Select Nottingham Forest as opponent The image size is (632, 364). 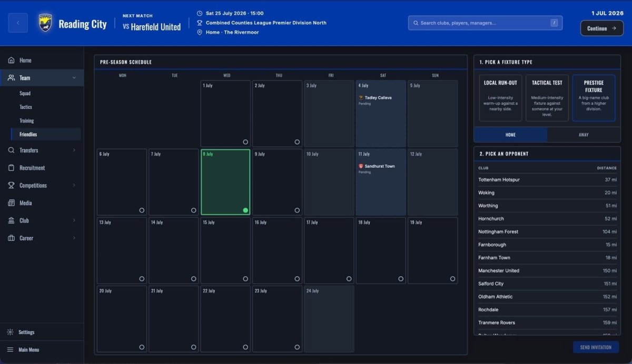(x=547, y=232)
